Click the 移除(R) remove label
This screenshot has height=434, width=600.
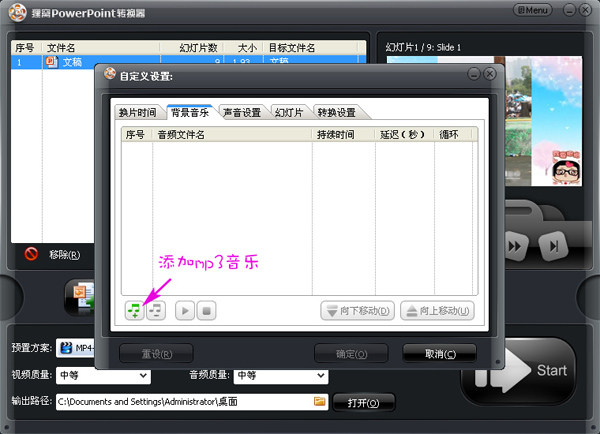click(x=65, y=255)
